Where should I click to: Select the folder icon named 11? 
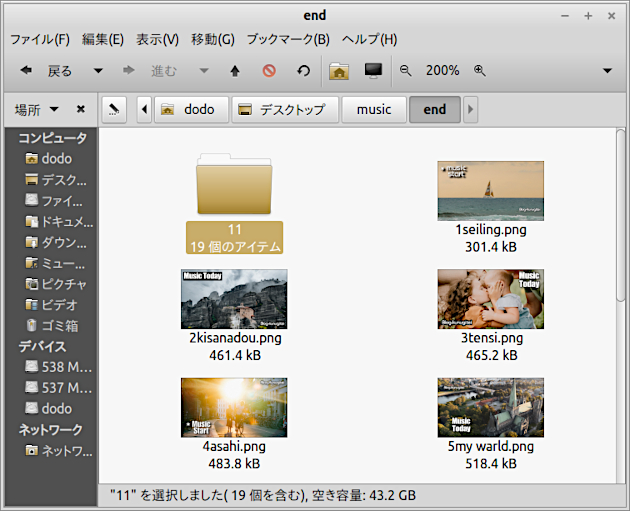click(x=234, y=184)
